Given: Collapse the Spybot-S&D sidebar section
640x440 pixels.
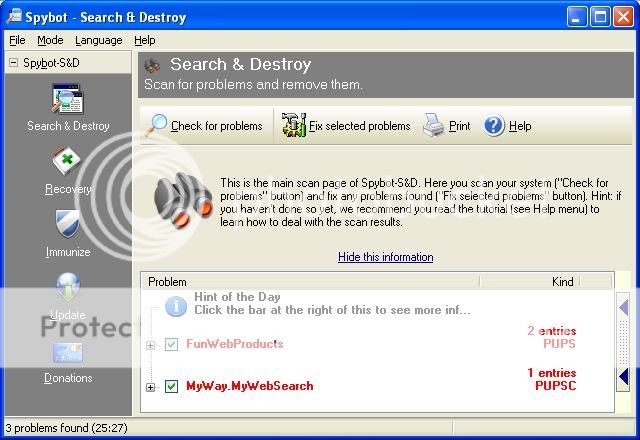Looking at the screenshot, I should [13, 62].
